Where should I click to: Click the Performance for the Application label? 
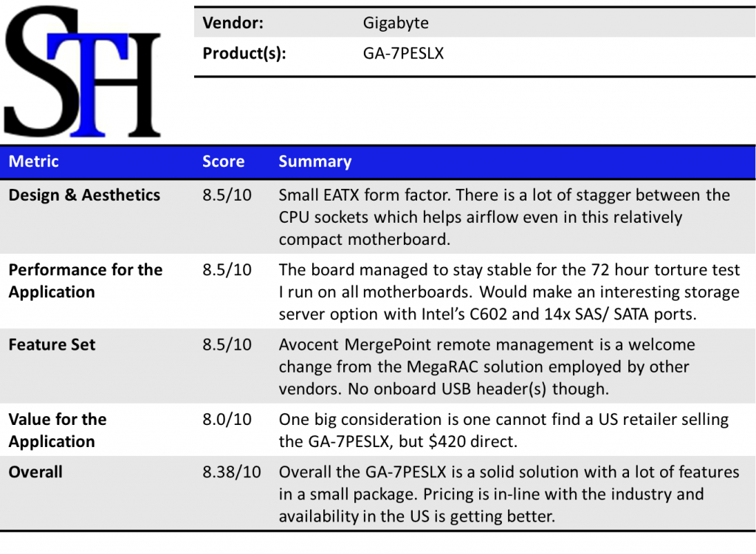(85, 281)
